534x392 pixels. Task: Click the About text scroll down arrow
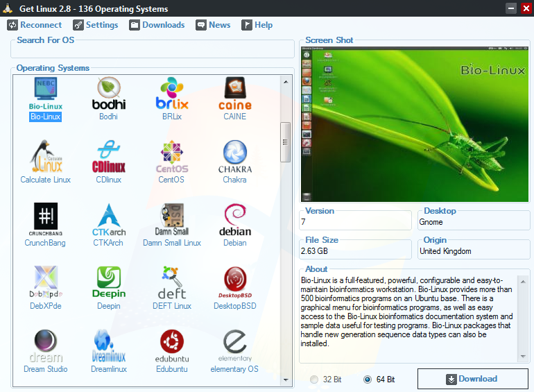(x=523, y=357)
